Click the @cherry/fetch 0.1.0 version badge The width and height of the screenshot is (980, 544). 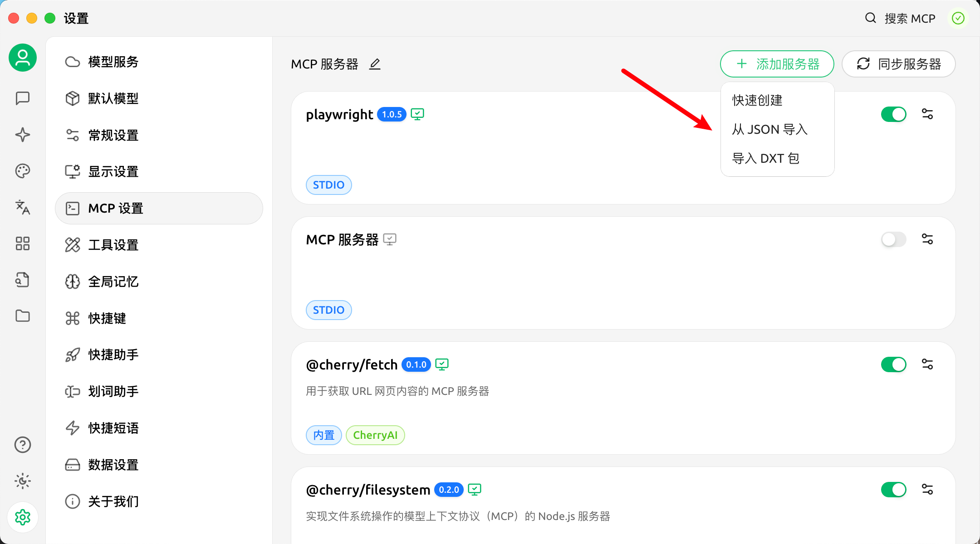pos(416,364)
